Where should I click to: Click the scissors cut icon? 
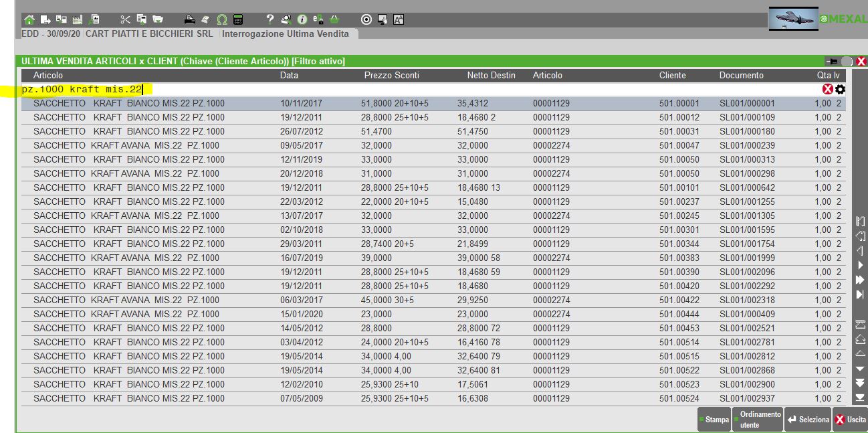tap(125, 19)
